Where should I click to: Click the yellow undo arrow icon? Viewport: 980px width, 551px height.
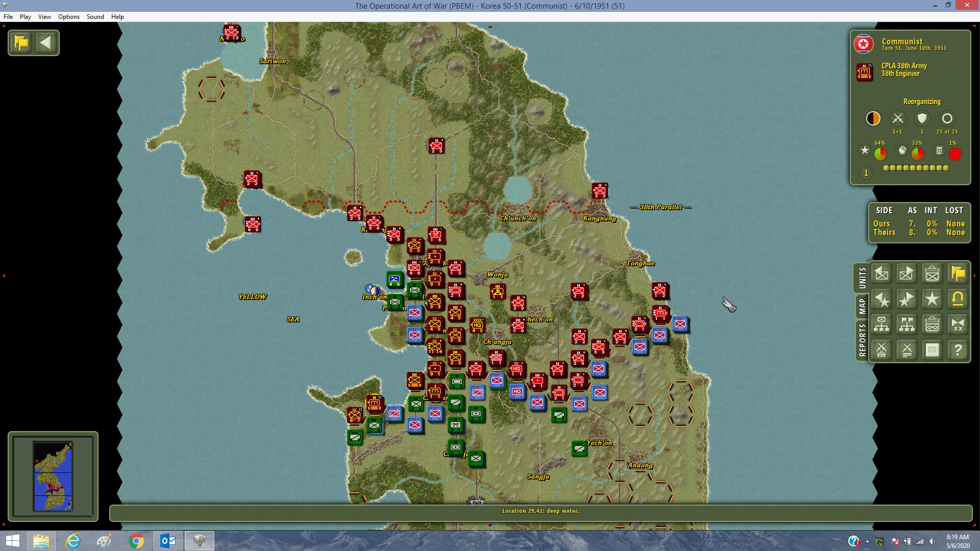coord(958,299)
